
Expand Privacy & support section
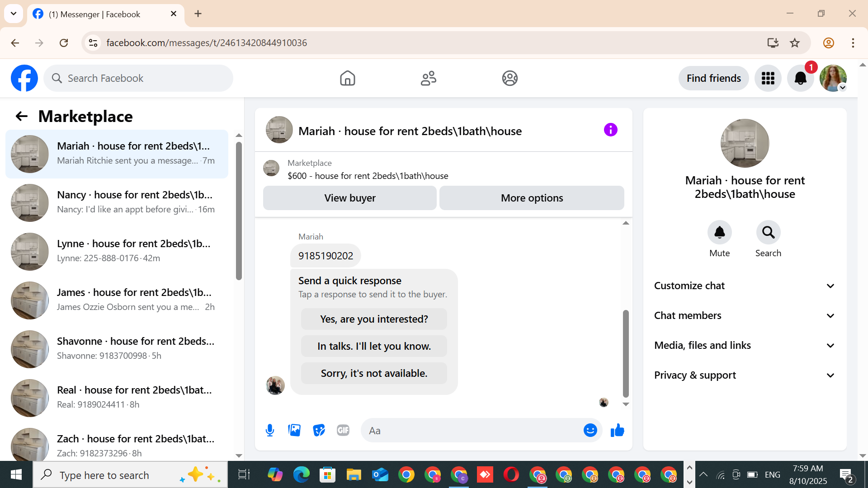pyautogui.click(x=745, y=375)
